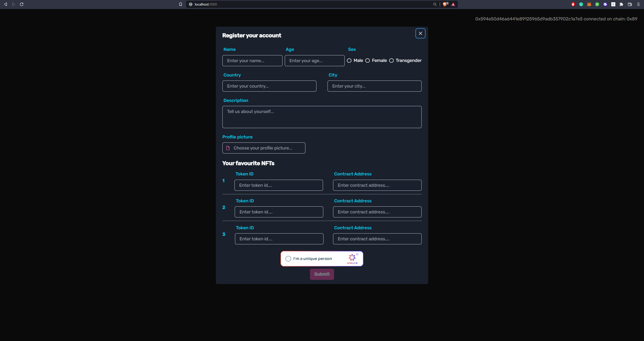Click the Your favourite NFTs heading
Screen dimensions: 644x341
[x=248, y=163]
